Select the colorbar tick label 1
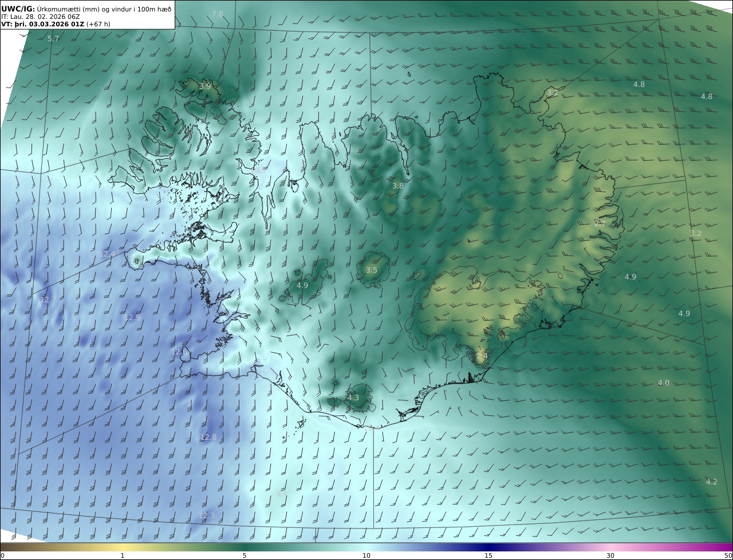 click(123, 555)
